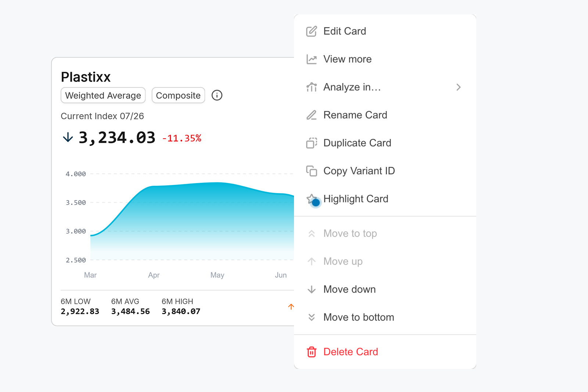
Task: Click the Edit Card pencil-square icon
Action: (312, 31)
